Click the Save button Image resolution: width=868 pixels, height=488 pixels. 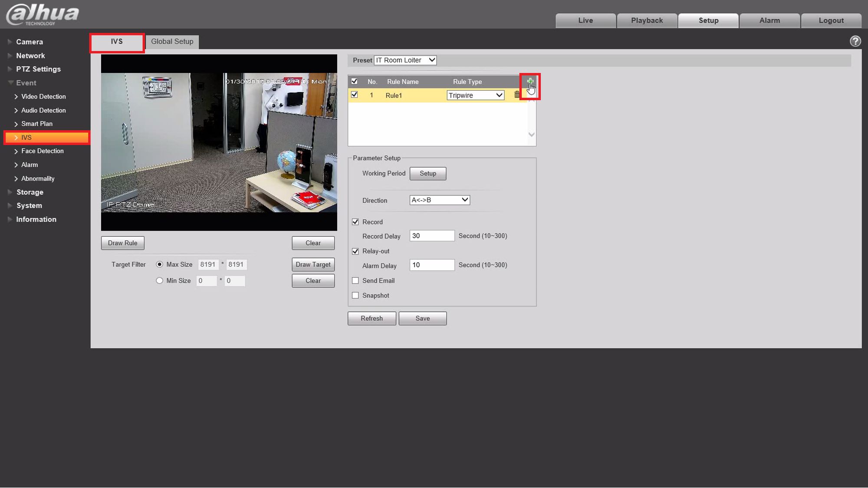coord(422,318)
